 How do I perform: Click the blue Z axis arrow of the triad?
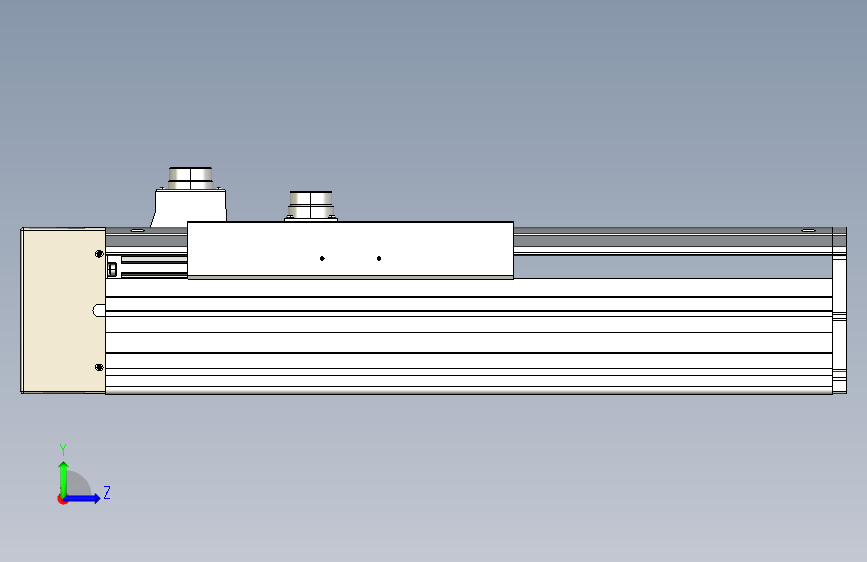click(83, 498)
